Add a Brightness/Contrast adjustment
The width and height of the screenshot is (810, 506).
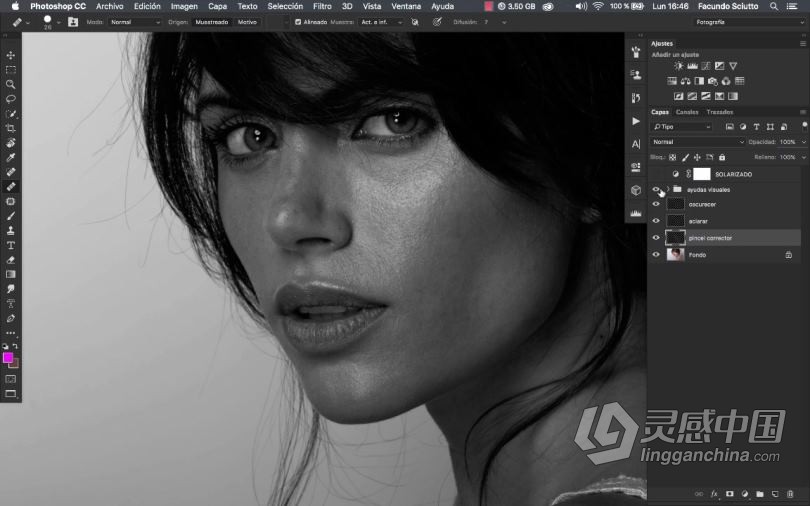click(679, 66)
